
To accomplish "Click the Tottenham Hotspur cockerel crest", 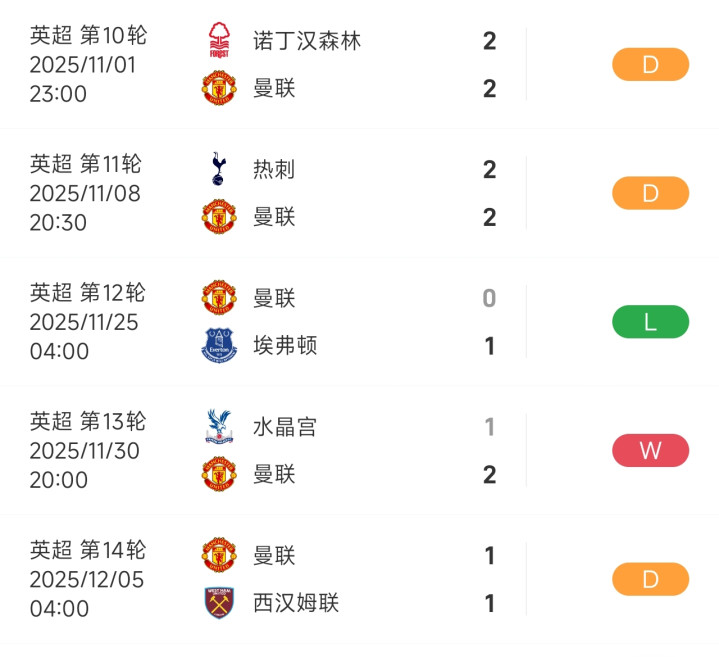I will [x=219, y=169].
